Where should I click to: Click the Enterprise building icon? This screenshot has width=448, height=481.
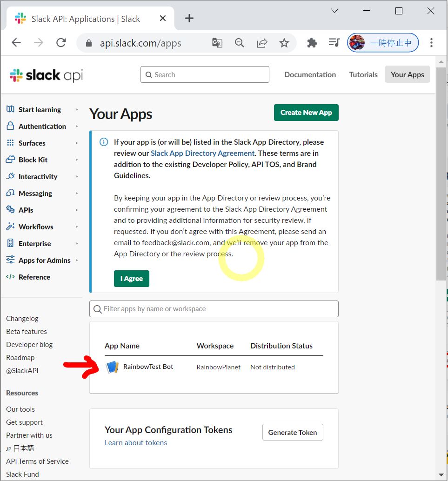10,243
